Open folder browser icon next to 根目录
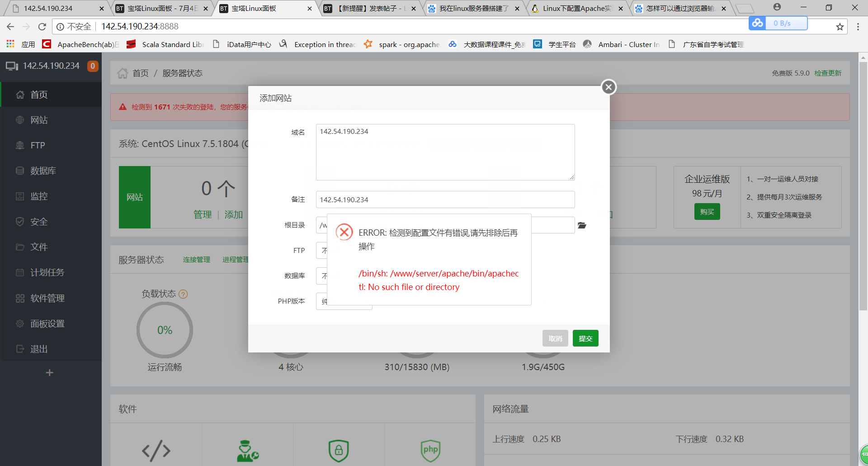This screenshot has width=868, height=466. [x=582, y=225]
